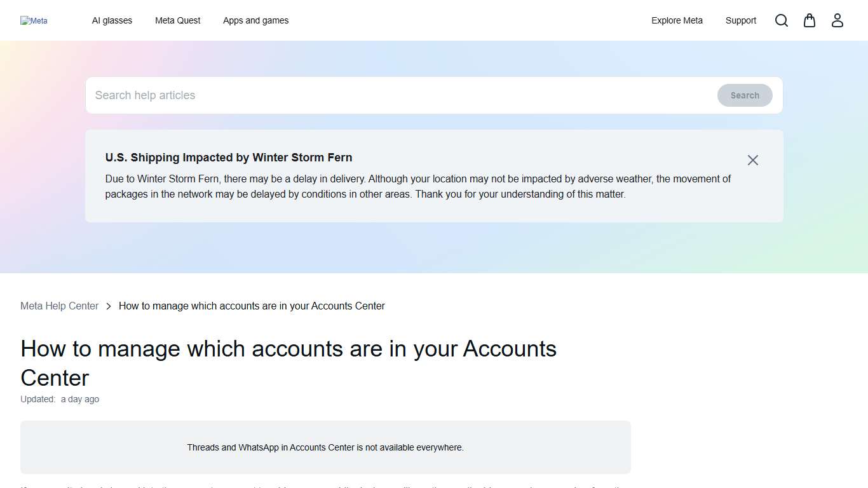The image size is (868, 488).
Task: Select the Accounts Center breadcrumb item
Action: (x=252, y=306)
